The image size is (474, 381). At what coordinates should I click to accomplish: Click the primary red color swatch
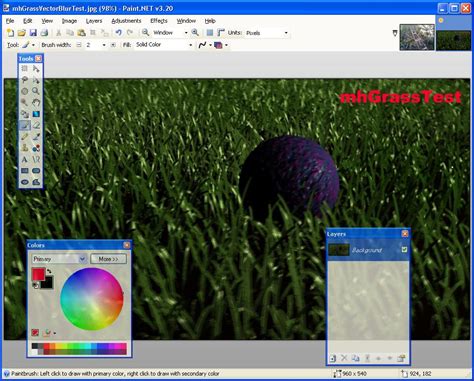click(x=38, y=274)
